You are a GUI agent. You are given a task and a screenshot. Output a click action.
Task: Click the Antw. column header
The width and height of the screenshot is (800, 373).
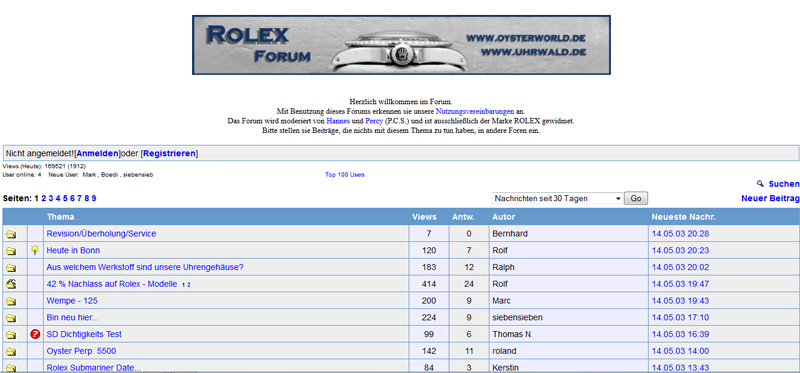463,217
